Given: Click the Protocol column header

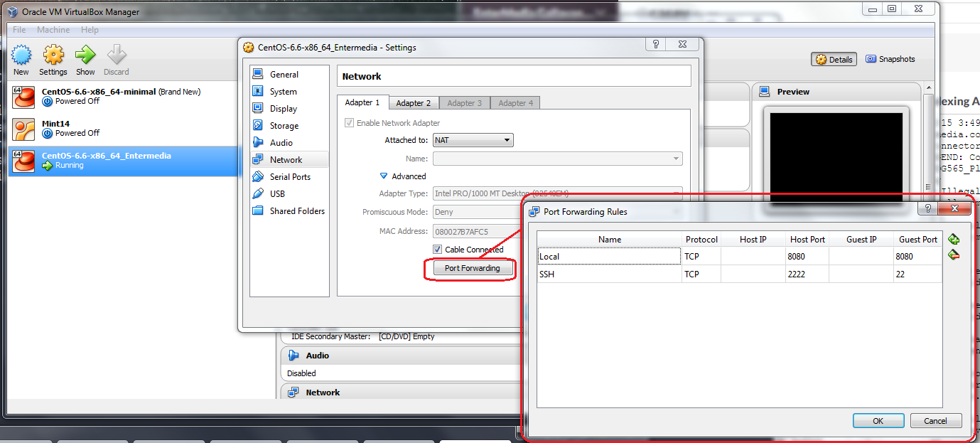Looking at the screenshot, I should (701, 240).
